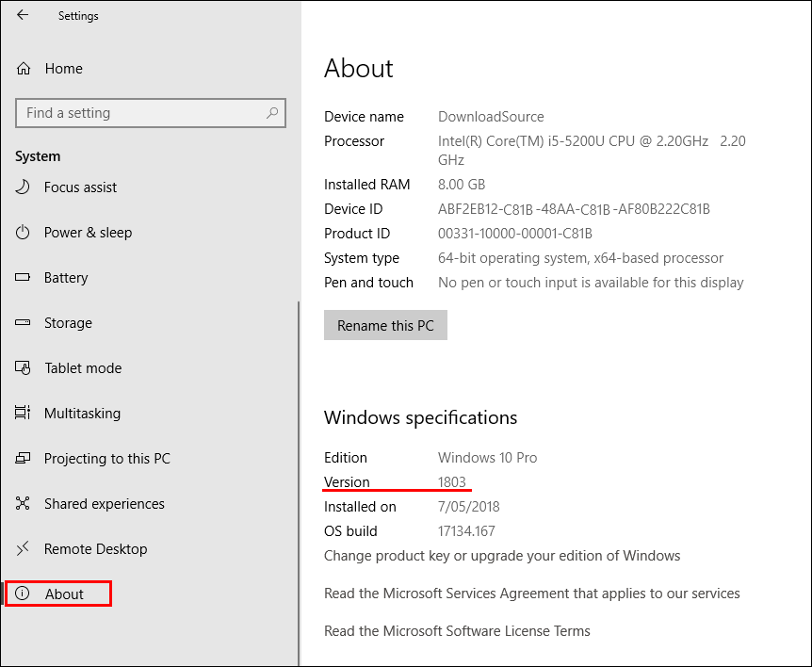Open Microsoft Software License Terms link

457,631
